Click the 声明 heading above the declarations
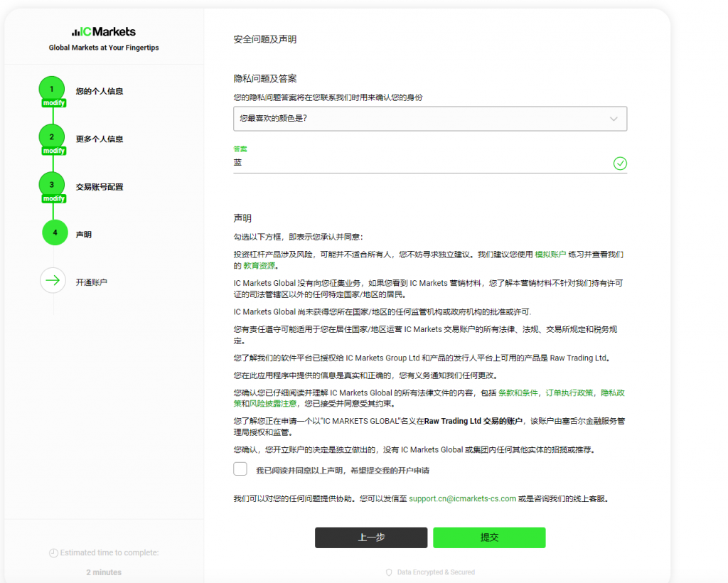Viewport: 728px width, 583px height. coord(242,218)
